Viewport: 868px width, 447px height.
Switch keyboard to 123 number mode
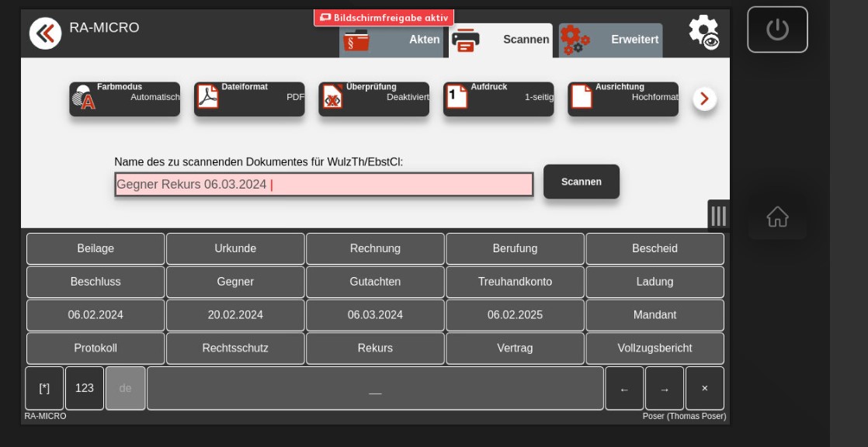pyautogui.click(x=85, y=388)
